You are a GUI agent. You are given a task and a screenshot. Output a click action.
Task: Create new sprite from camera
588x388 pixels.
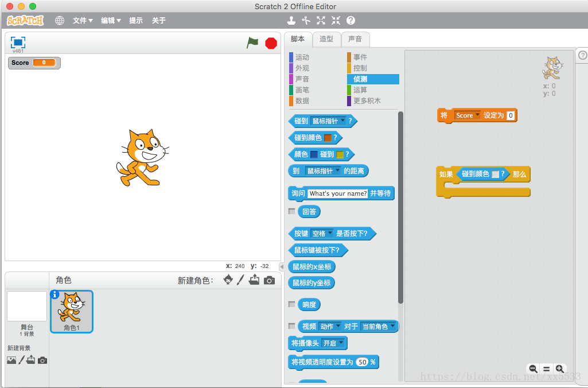[269, 280]
